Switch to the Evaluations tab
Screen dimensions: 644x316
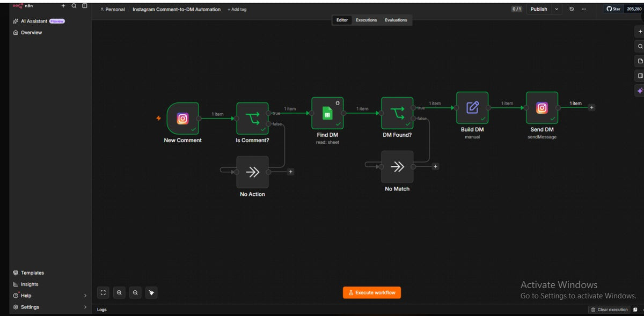(x=396, y=20)
